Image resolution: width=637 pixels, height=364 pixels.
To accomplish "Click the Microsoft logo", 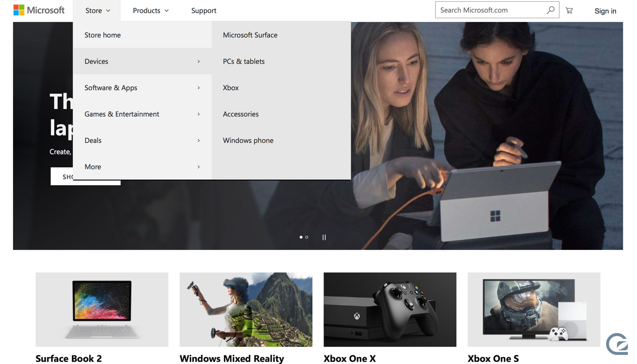I will (x=39, y=10).
